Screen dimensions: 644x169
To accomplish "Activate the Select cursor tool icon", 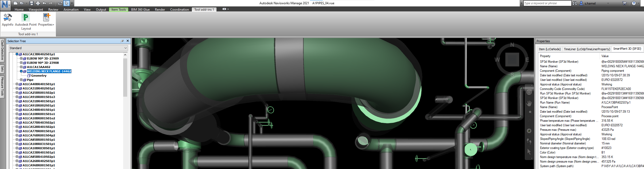I will click(x=67, y=3).
